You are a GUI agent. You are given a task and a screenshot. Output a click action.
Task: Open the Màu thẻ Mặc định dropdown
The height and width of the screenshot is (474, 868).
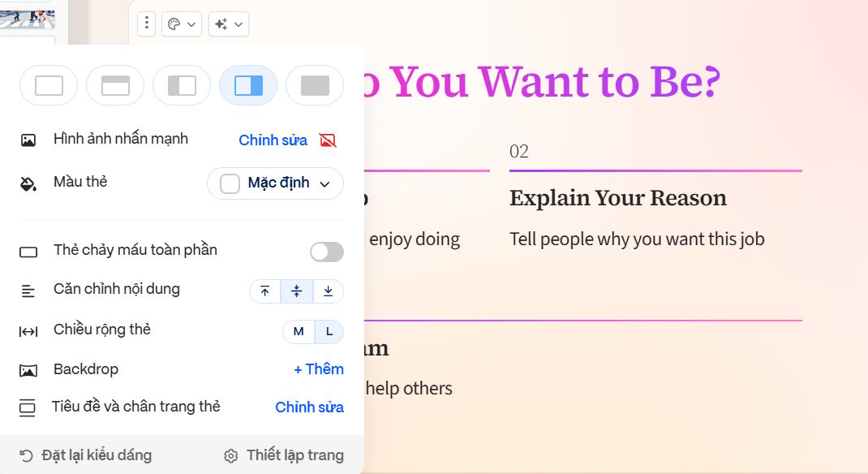click(275, 183)
